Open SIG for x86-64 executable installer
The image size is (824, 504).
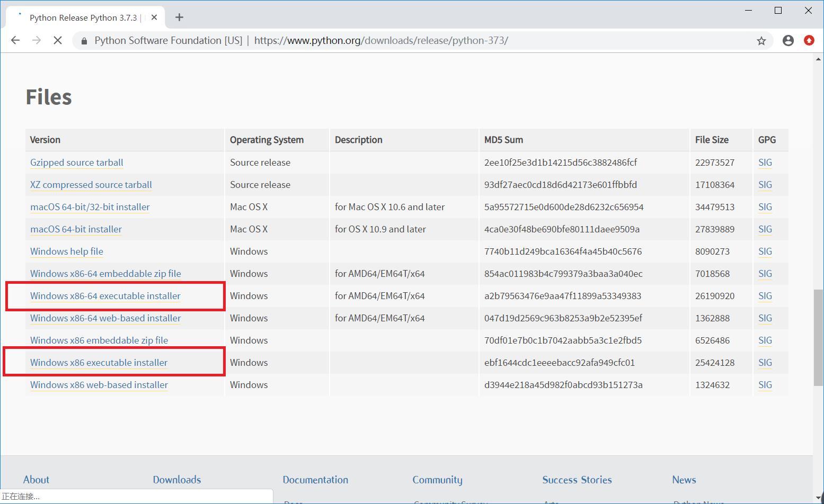coord(765,296)
